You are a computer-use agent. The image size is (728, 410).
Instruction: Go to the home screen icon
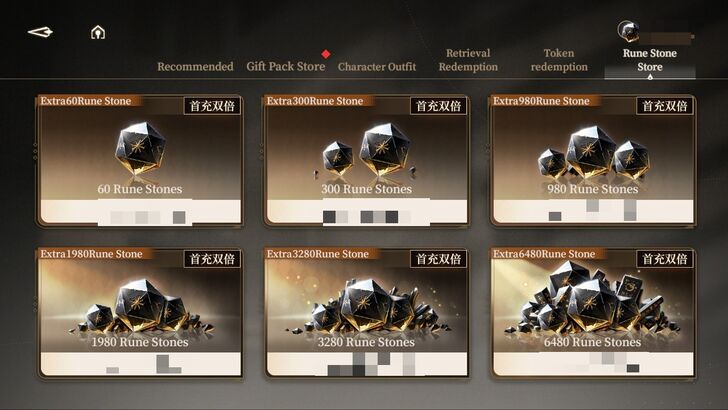[x=98, y=32]
